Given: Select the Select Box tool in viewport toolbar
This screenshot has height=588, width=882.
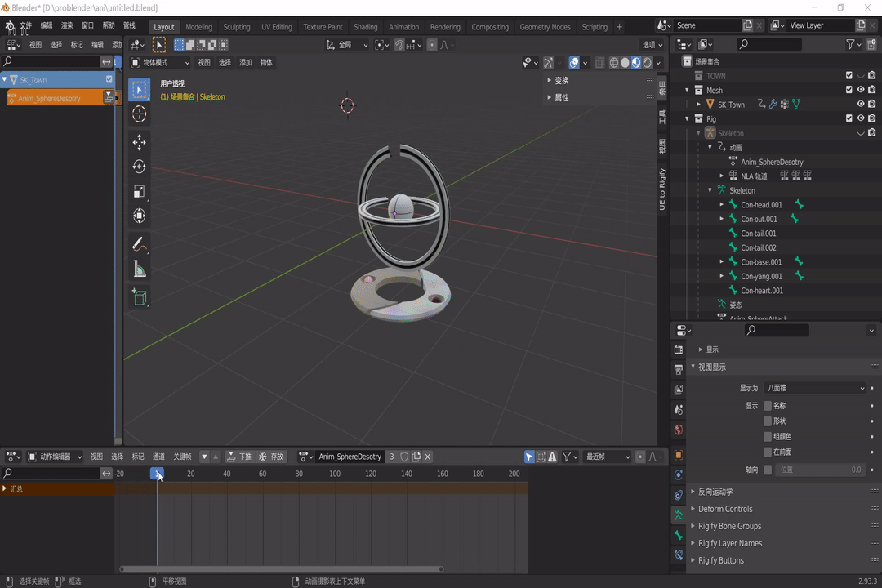Looking at the screenshot, I should click(139, 90).
